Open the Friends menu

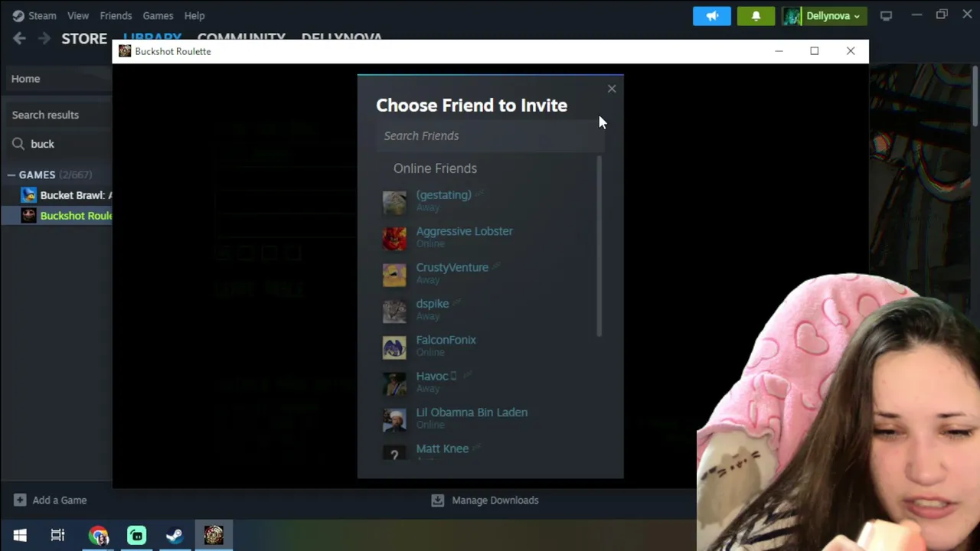116,15
